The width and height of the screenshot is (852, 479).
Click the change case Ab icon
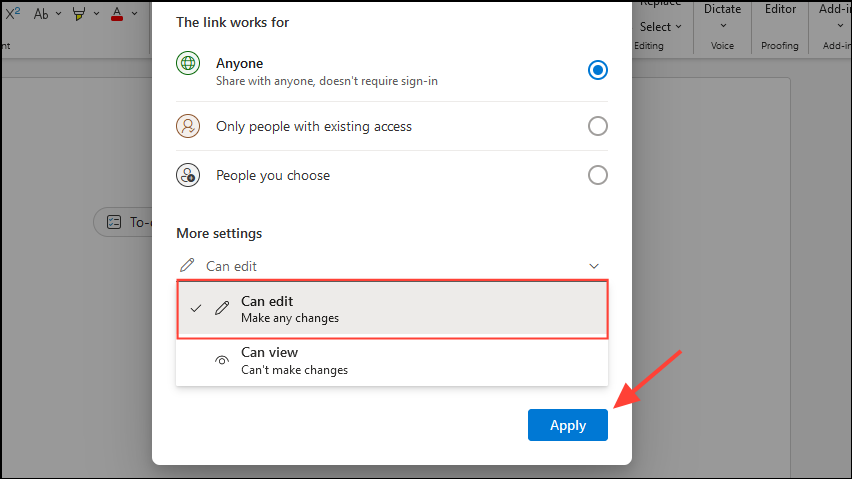click(x=41, y=13)
